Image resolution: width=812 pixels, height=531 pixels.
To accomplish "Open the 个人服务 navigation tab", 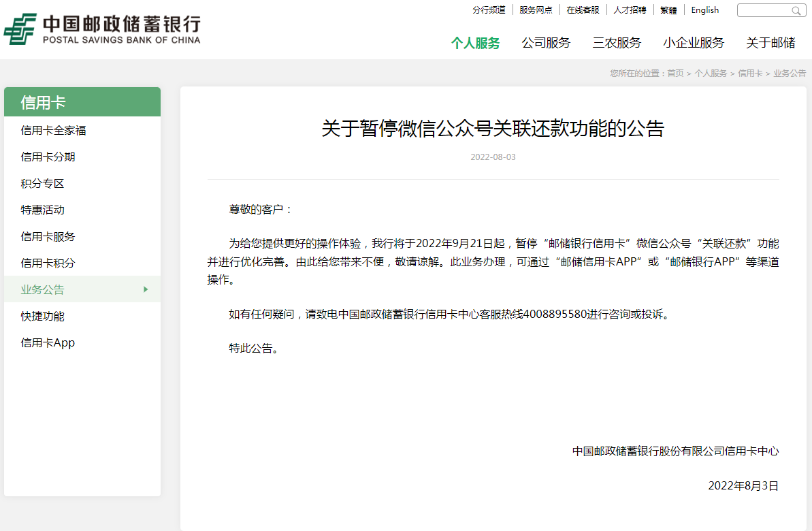I will (x=475, y=43).
